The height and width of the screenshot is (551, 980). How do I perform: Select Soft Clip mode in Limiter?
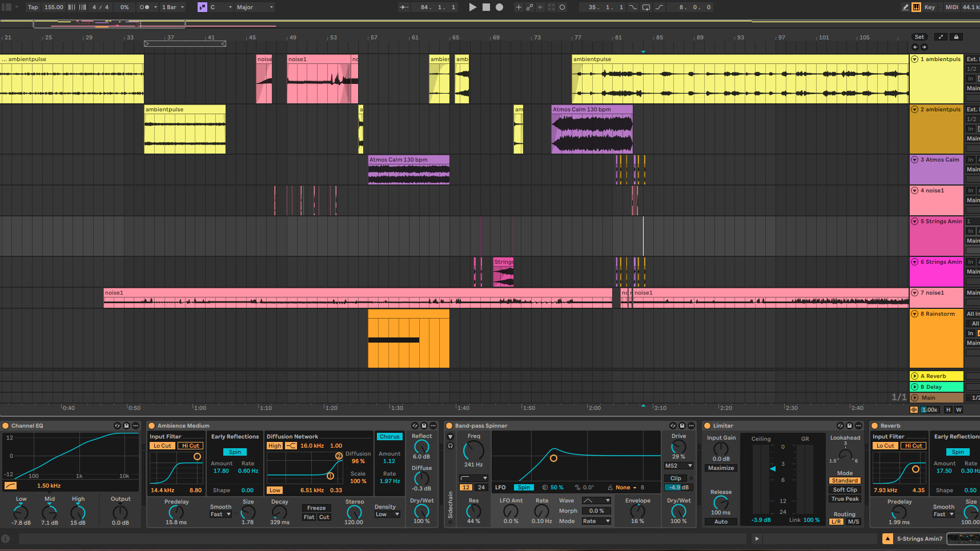(845, 490)
